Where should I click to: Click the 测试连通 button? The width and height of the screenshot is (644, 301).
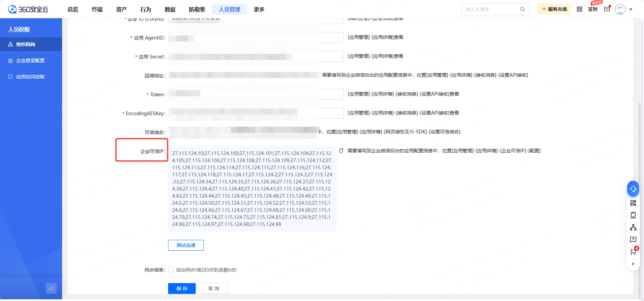(x=186, y=245)
